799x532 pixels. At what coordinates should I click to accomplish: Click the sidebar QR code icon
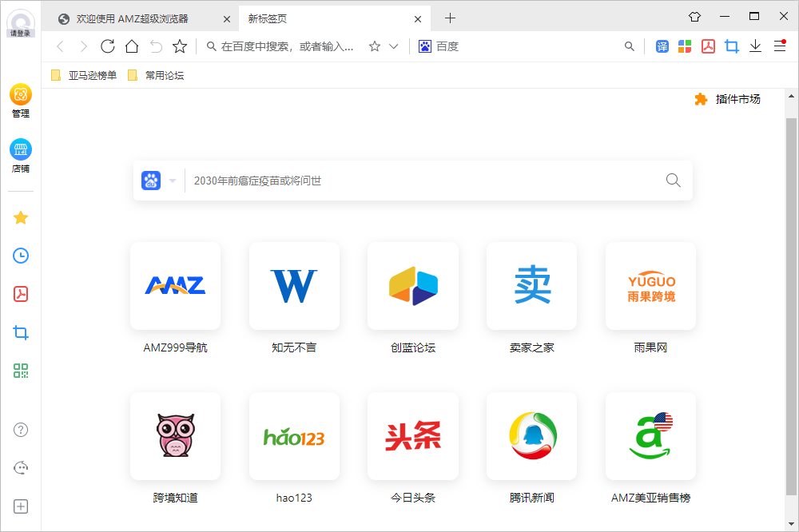point(21,371)
